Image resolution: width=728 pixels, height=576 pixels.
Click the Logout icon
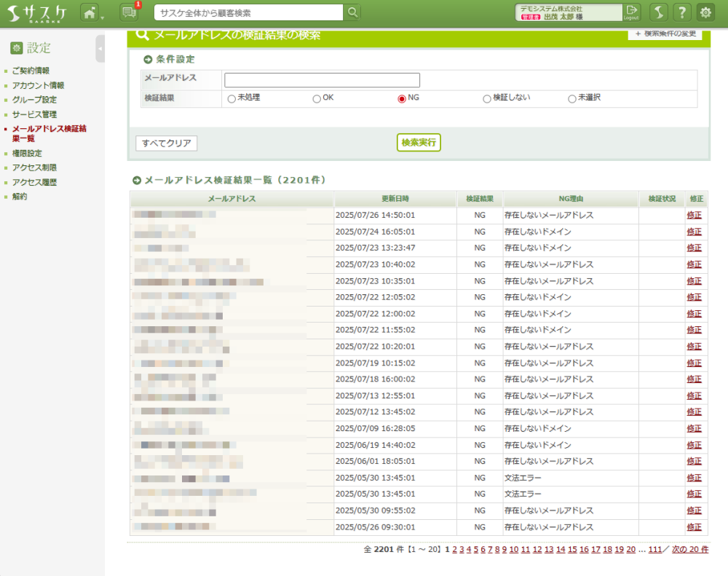tap(631, 12)
